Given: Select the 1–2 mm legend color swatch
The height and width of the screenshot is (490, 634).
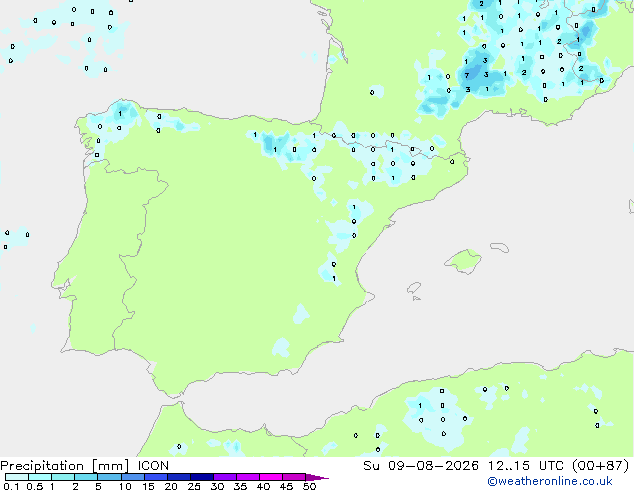Looking at the screenshot, I should click(x=63, y=477).
